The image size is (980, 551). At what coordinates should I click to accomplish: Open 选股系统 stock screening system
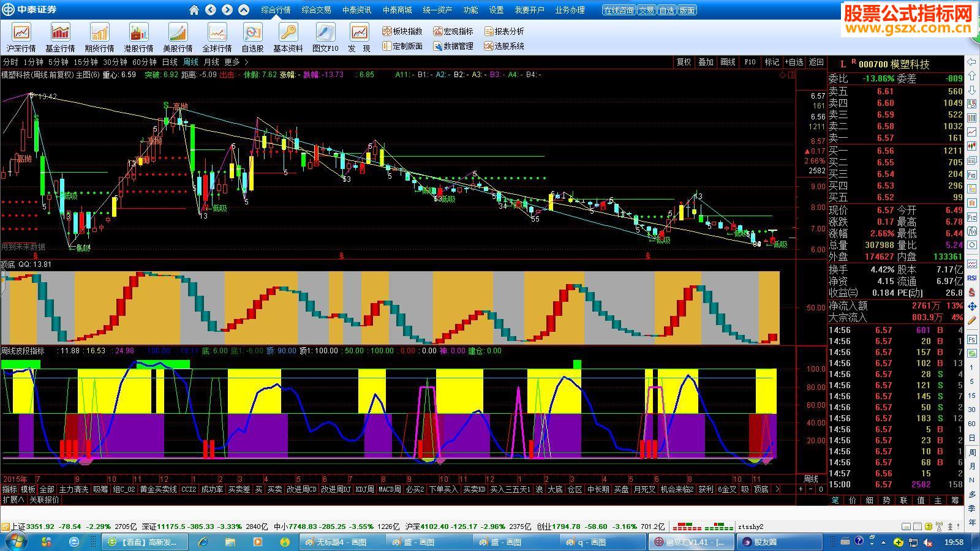[504, 46]
